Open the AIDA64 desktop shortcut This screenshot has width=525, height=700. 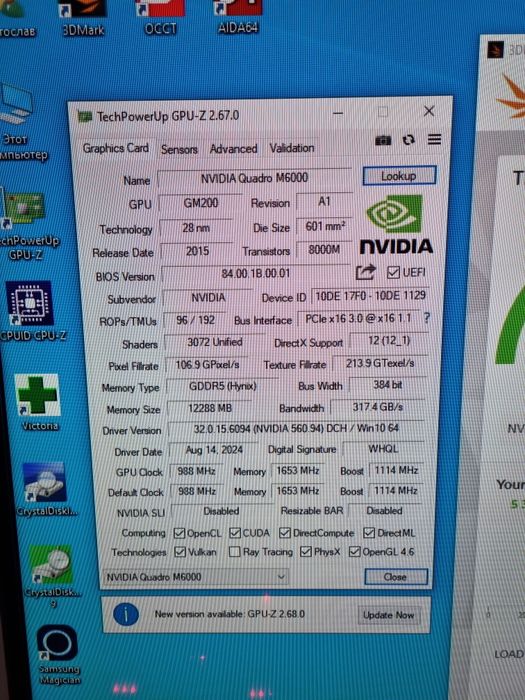[238, 17]
